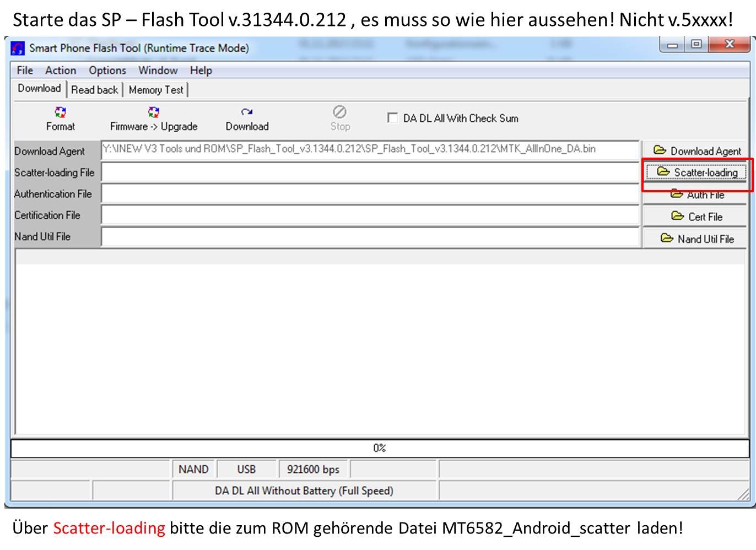The width and height of the screenshot is (756, 550).
Task: Click the USB status bar entry
Action: pos(246,470)
